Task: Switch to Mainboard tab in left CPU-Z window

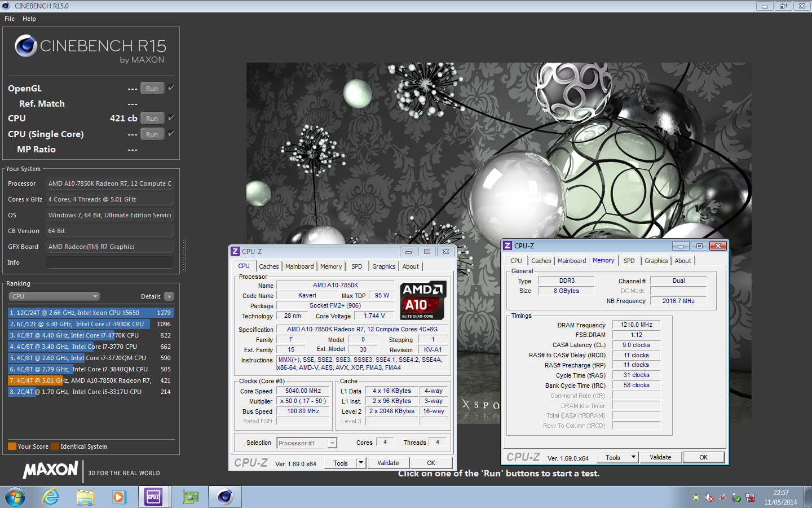Action: point(299,266)
